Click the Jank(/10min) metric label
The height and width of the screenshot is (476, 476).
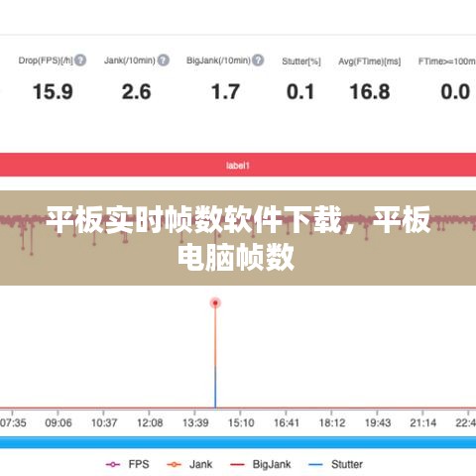[130, 60]
